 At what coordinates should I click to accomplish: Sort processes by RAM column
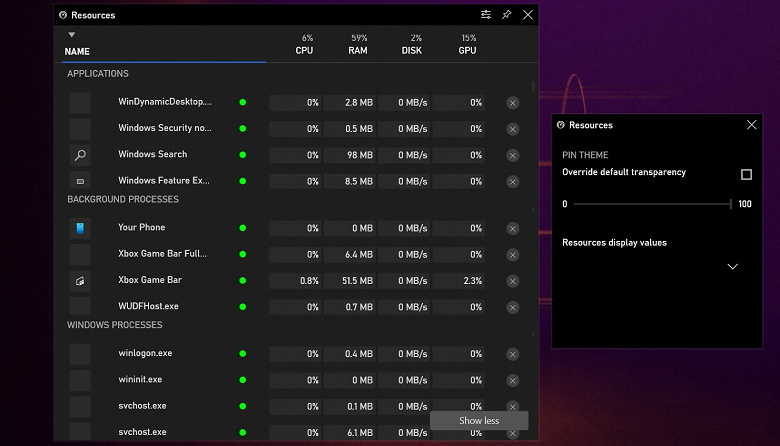tap(358, 50)
